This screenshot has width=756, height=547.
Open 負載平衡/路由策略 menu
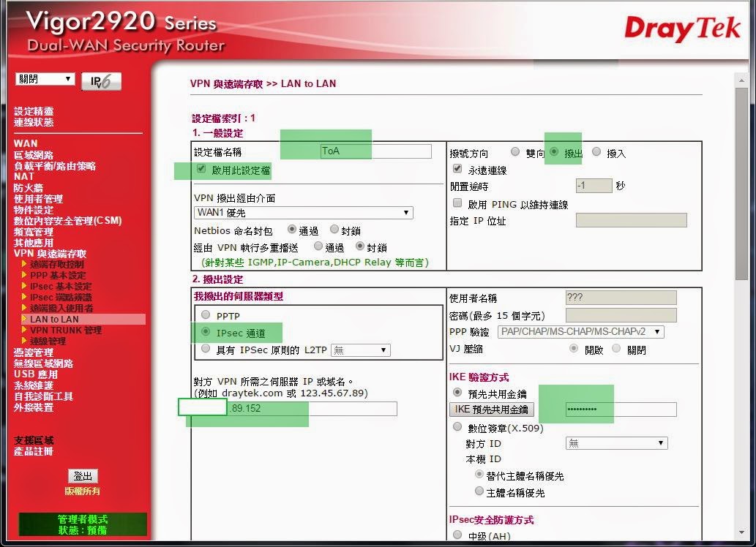55,166
